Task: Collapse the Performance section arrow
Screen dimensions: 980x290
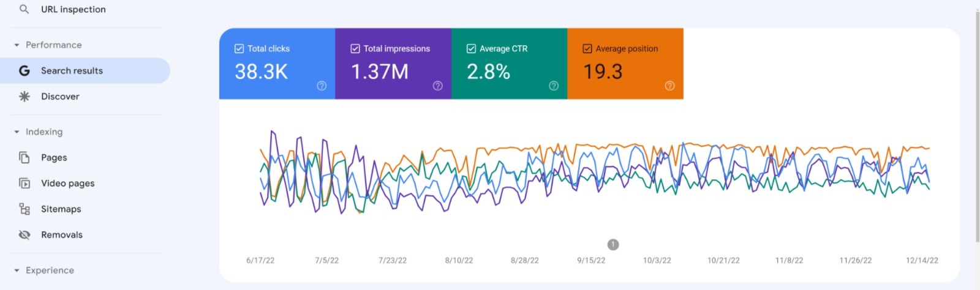Action: coord(17,45)
